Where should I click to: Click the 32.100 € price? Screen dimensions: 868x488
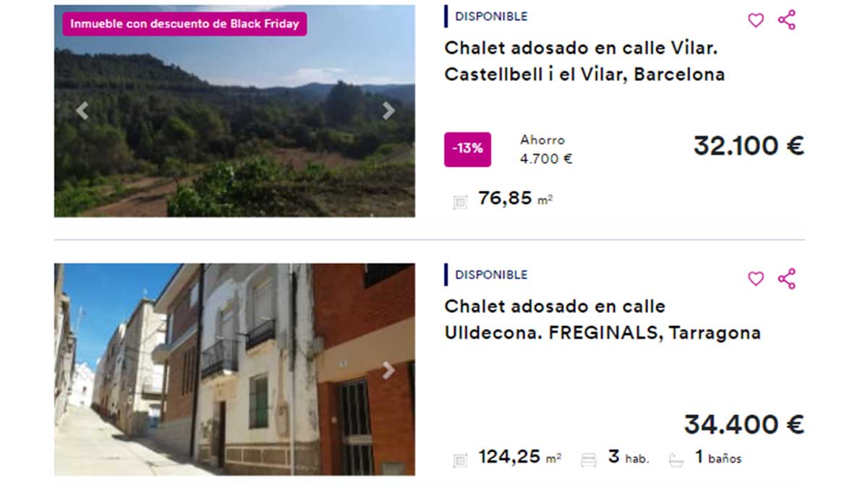coord(749,146)
